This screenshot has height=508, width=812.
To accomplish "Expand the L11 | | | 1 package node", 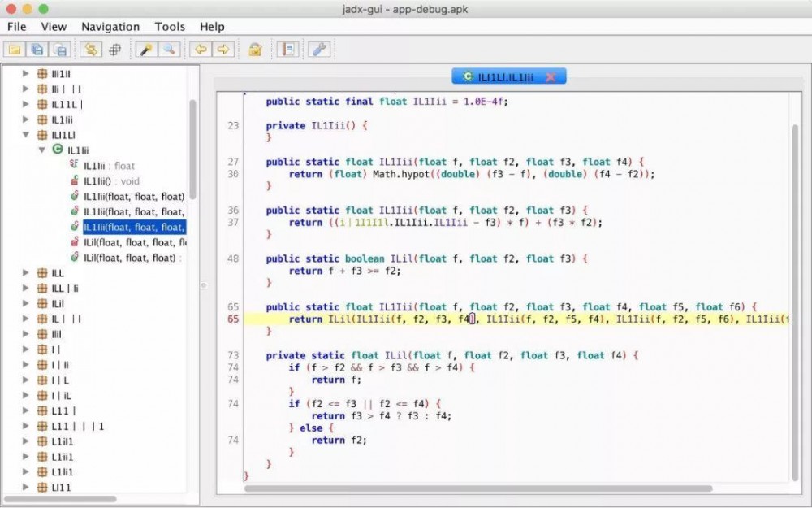I will tap(25, 426).
